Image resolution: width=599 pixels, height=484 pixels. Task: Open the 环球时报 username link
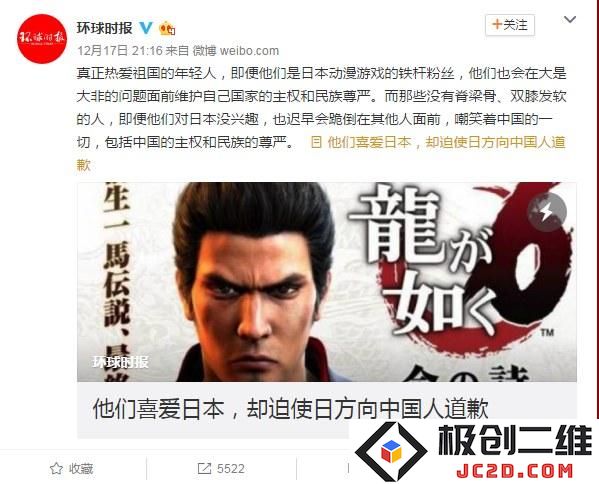point(104,28)
